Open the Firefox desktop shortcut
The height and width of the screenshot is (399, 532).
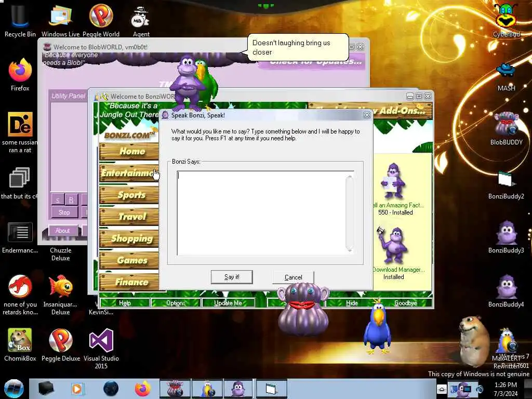click(20, 74)
